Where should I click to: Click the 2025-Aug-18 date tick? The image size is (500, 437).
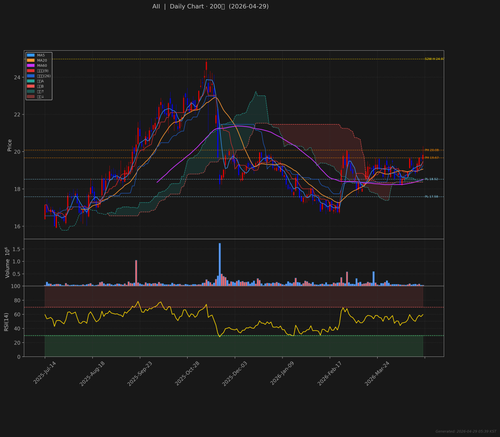[x=92, y=374]
